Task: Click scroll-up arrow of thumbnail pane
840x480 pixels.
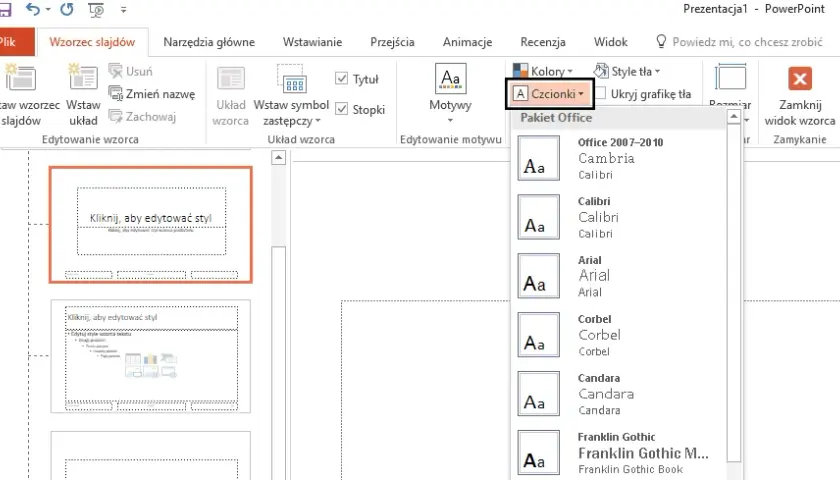Action: click(x=279, y=158)
